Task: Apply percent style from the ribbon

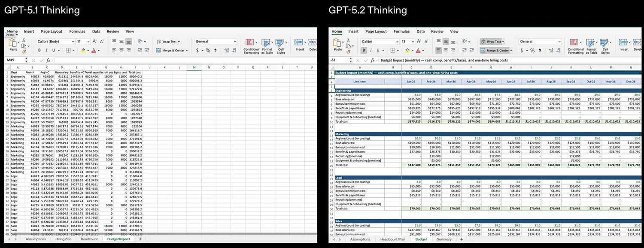Action: (x=207, y=50)
